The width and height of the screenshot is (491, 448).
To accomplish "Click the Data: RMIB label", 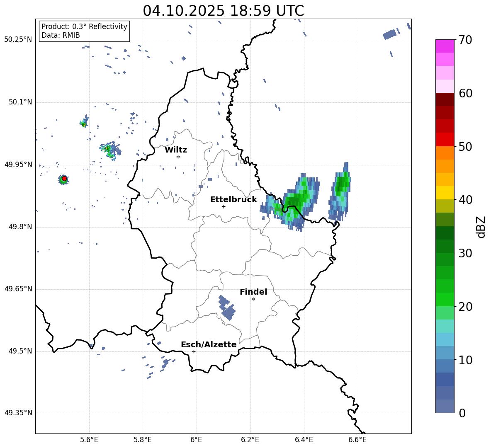I will pyautogui.click(x=61, y=35).
